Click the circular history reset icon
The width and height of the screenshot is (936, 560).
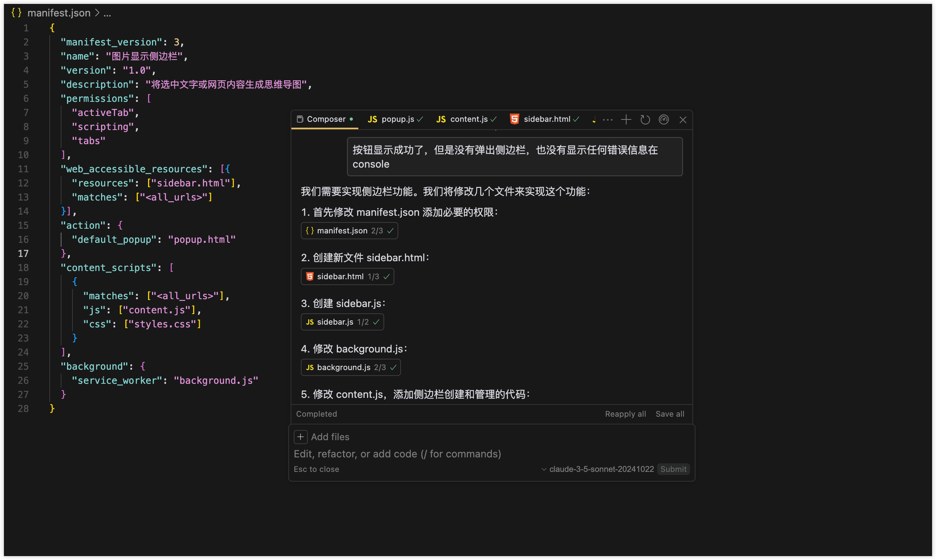pos(645,119)
